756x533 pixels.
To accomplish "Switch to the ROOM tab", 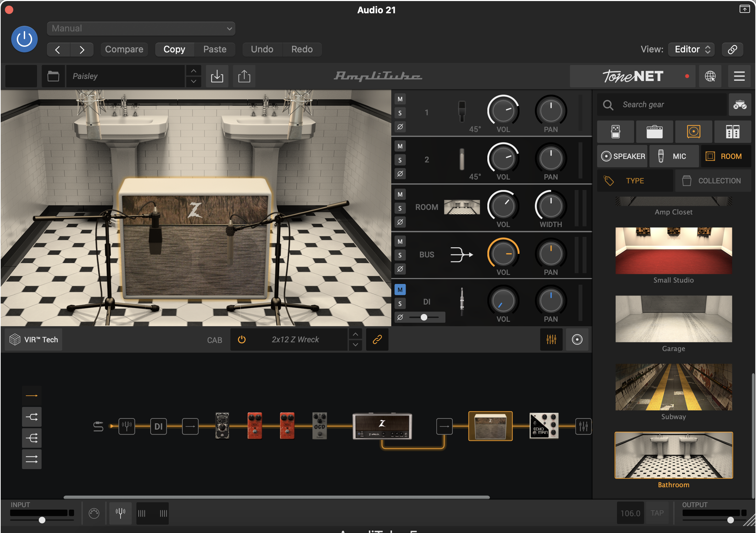I will click(726, 156).
